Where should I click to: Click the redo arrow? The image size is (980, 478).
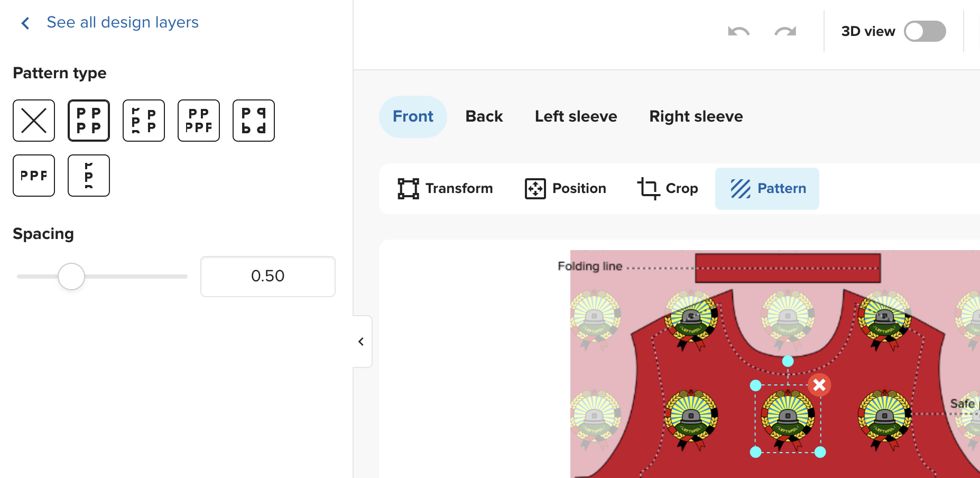pyautogui.click(x=785, y=32)
